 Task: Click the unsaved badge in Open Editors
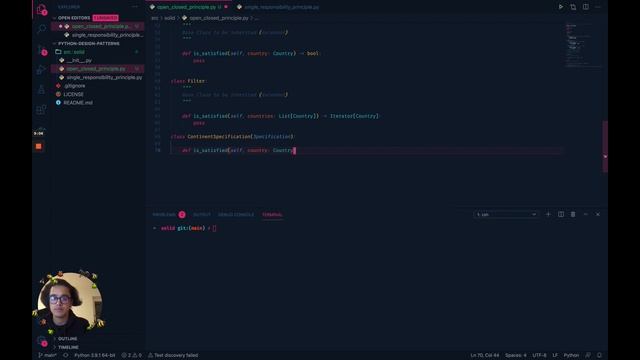105,18
